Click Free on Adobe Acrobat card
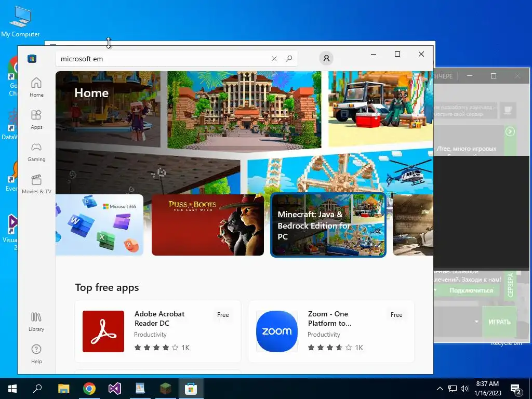The width and height of the screenshot is (532, 399). coord(223,314)
